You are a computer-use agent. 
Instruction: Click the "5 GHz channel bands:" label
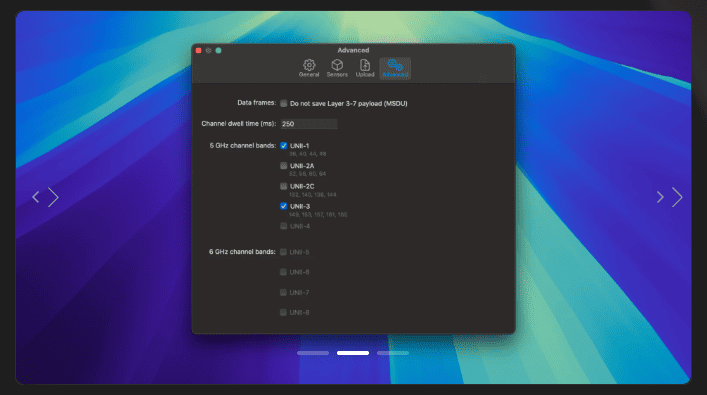point(243,146)
